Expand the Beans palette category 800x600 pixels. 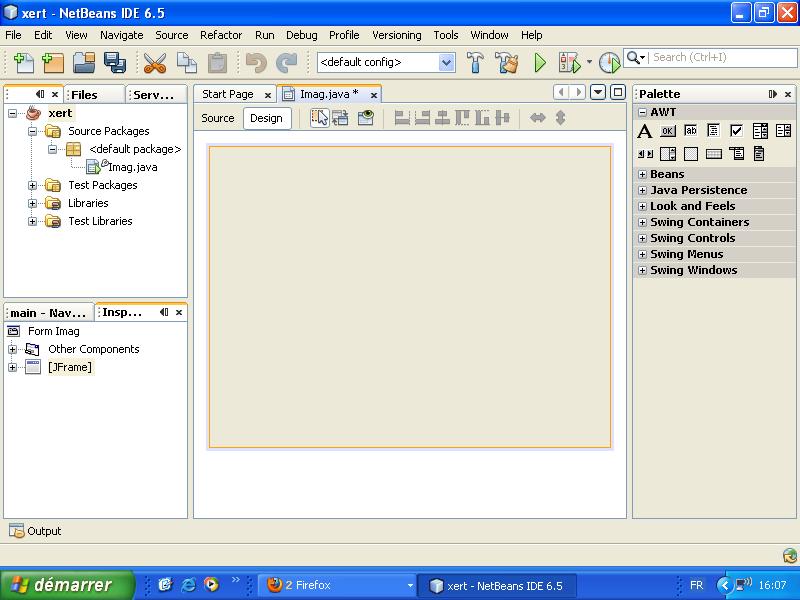click(x=642, y=174)
